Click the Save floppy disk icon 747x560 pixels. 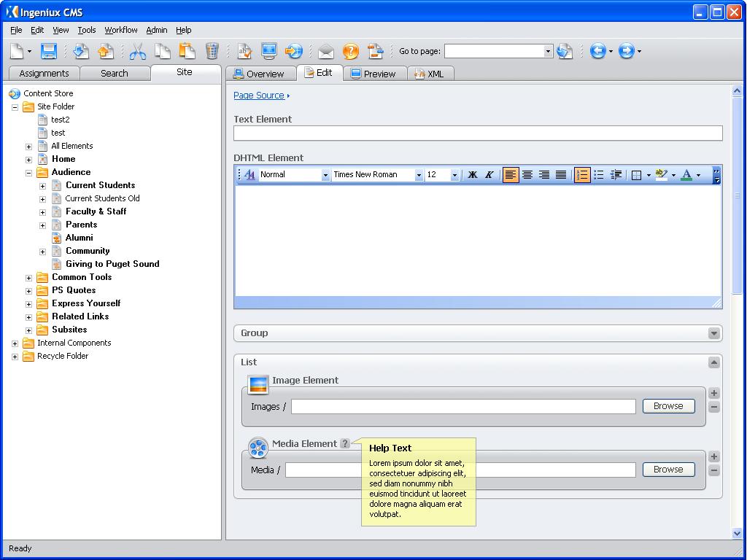coord(49,51)
